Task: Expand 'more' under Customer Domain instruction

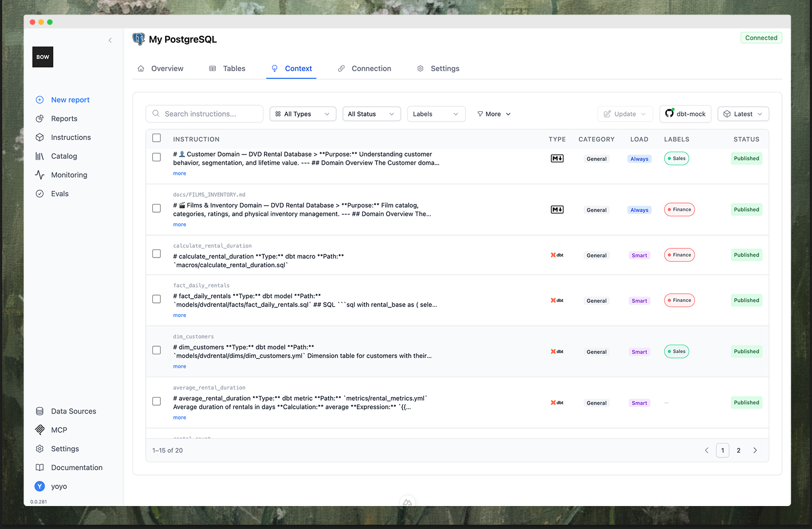Action: click(179, 174)
